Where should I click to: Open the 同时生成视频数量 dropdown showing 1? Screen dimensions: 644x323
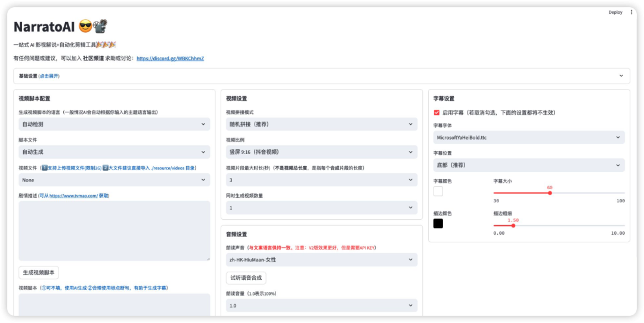pyautogui.click(x=321, y=208)
